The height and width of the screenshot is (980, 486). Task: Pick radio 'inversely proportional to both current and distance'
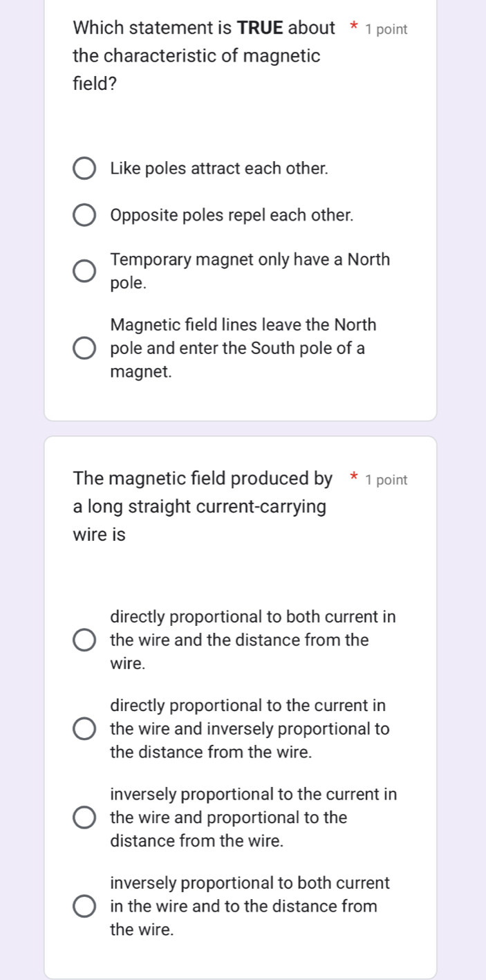85,906
